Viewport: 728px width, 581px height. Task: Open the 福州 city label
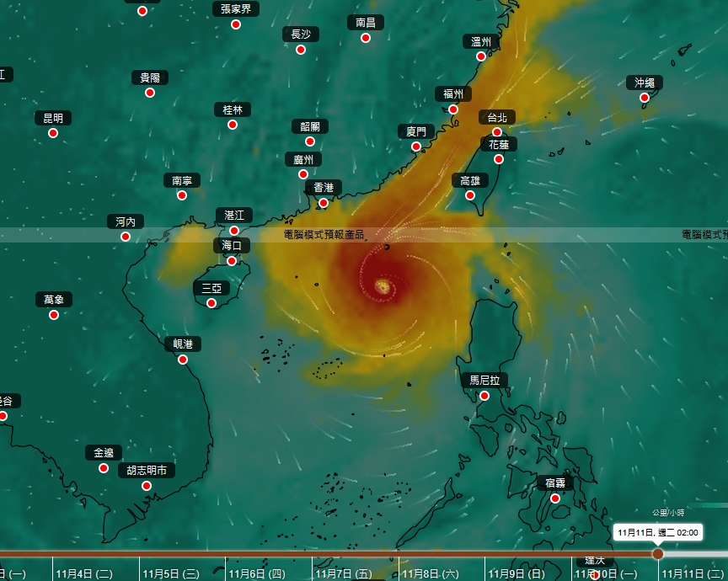[x=453, y=93]
